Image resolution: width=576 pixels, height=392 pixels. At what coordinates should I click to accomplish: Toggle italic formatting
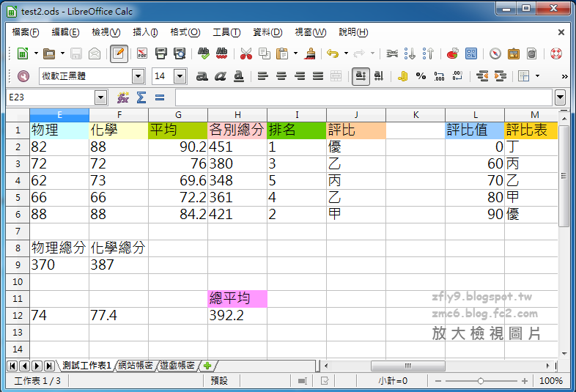pos(221,76)
